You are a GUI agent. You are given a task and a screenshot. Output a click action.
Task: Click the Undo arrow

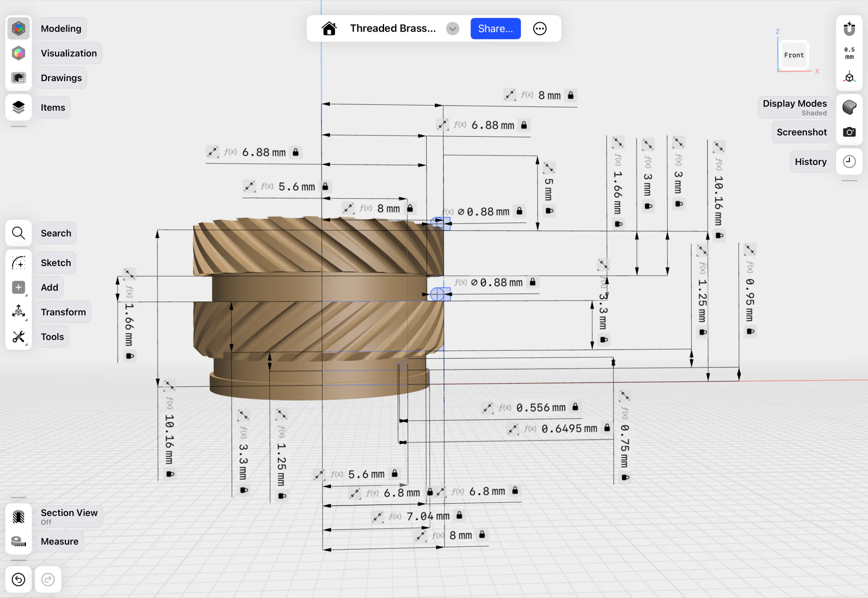coord(18,579)
